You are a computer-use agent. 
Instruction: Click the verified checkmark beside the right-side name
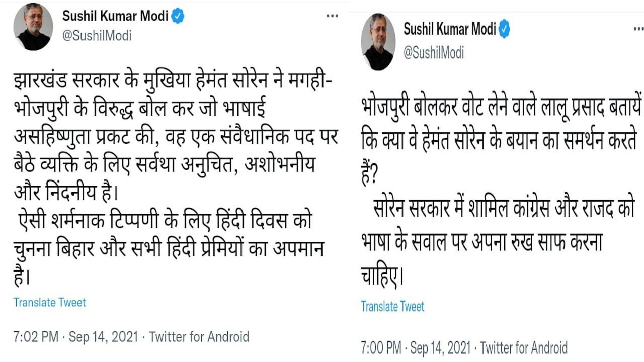(504, 29)
